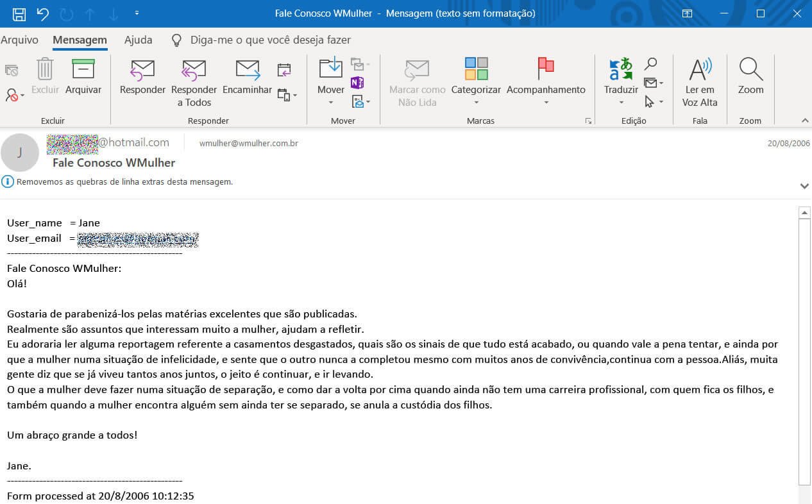Image resolution: width=812 pixels, height=504 pixels.
Task: Expand the message header chevron
Action: pos(804,186)
